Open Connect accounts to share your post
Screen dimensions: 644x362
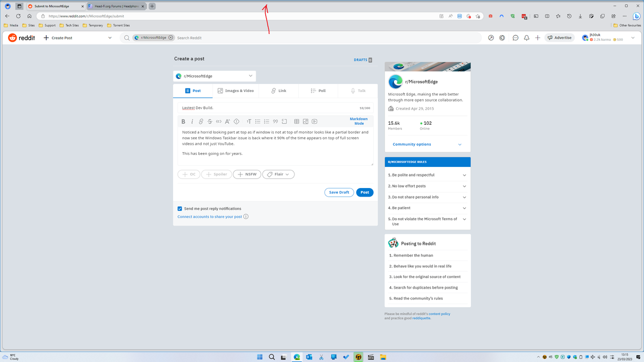(x=209, y=216)
